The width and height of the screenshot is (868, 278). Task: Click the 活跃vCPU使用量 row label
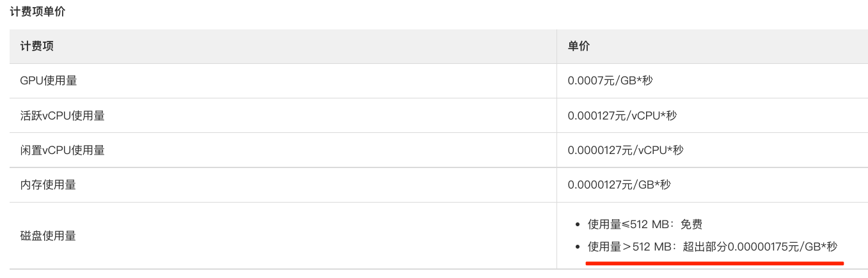click(63, 116)
